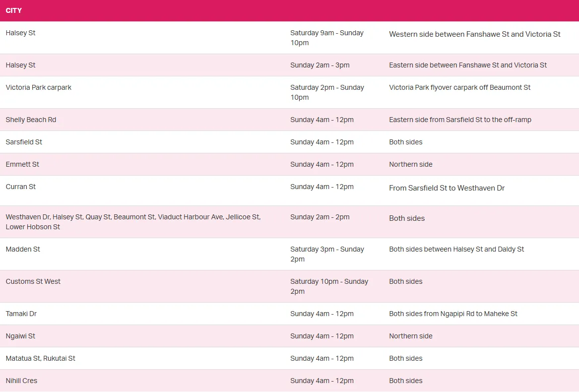Select 'Eastern side from Sarsfield St to the off-ramp'
Screen dimensions: 579x392
(460, 120)
